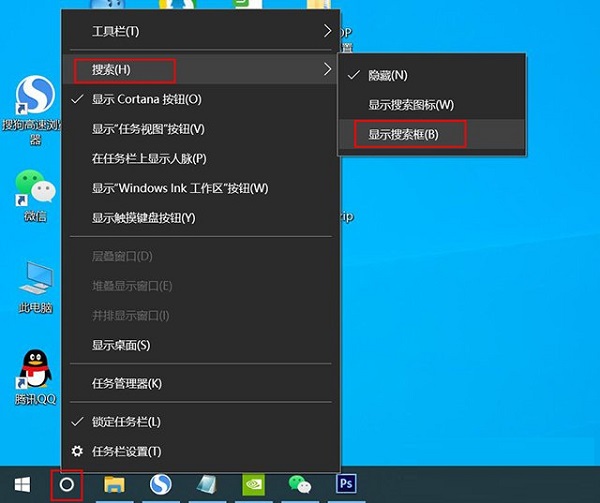Select 隐藏(N) in the search submenu
This screenshot has height=503, width=600.
tap(387, 75)
